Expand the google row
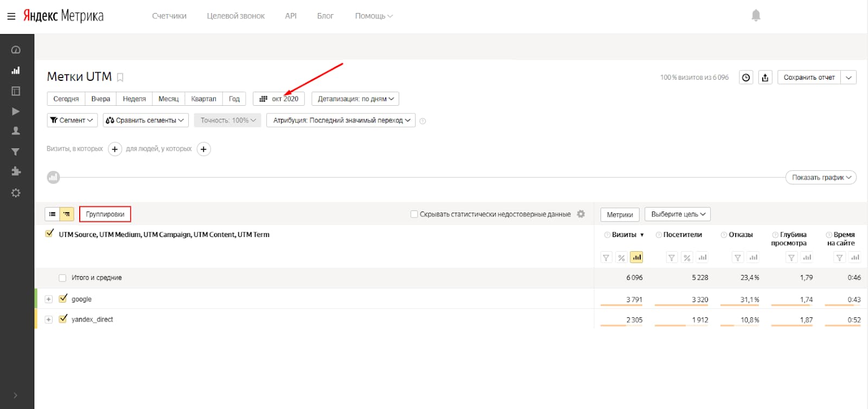The height and width of the screenshot is (409, 868). pos(49,299)
